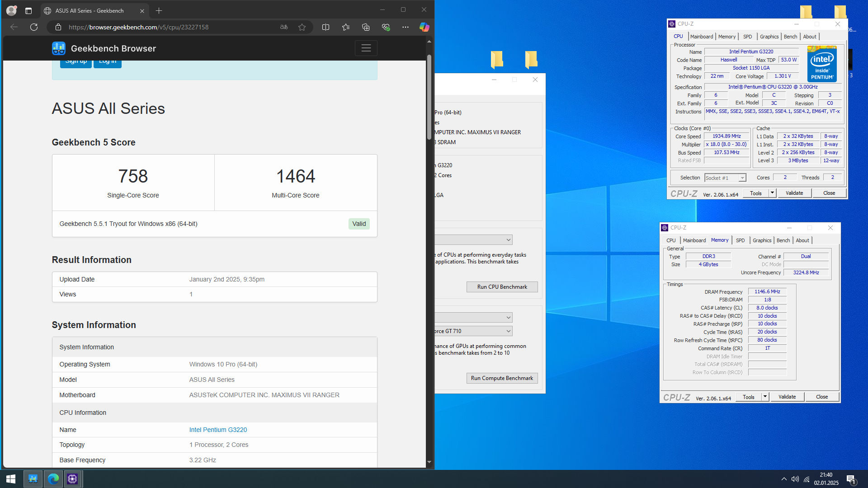Open SPD tab in top CPU-Z window
Image resolution: width=868 pixels, height=488 pixels.
click(x=748, y=37)
